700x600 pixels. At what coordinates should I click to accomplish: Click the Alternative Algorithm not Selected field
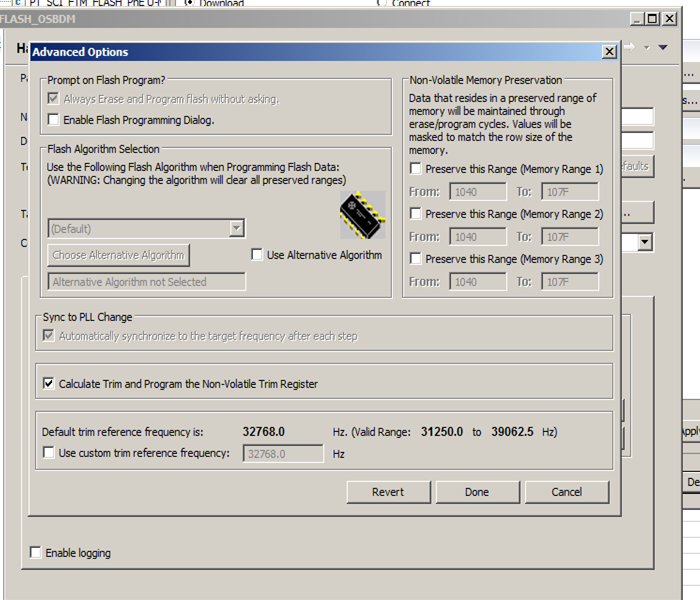point(146,282)
